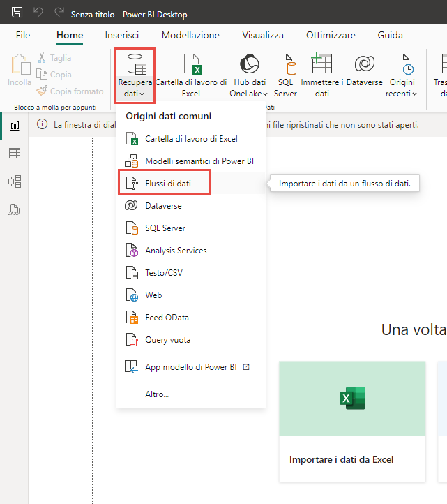Open the Ottimizzare ribbon tab
The image size is (447, 504).
coord(331,35)
